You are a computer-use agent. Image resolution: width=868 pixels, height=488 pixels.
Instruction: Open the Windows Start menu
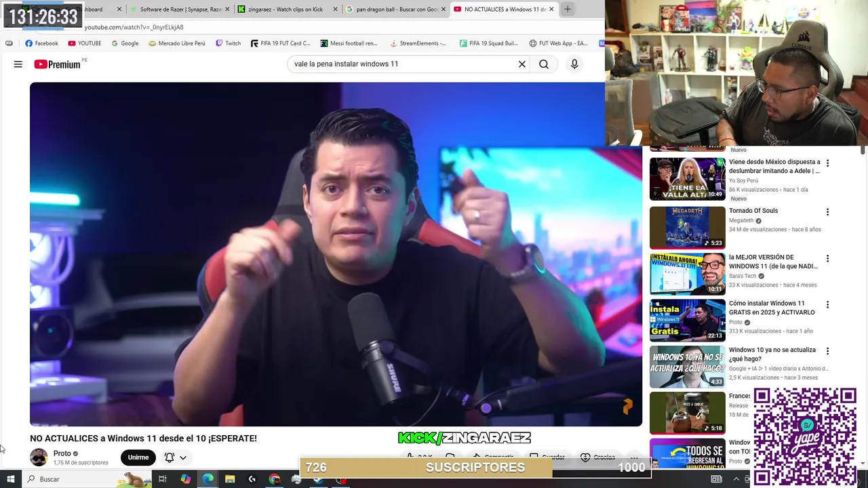coord(10,479)
